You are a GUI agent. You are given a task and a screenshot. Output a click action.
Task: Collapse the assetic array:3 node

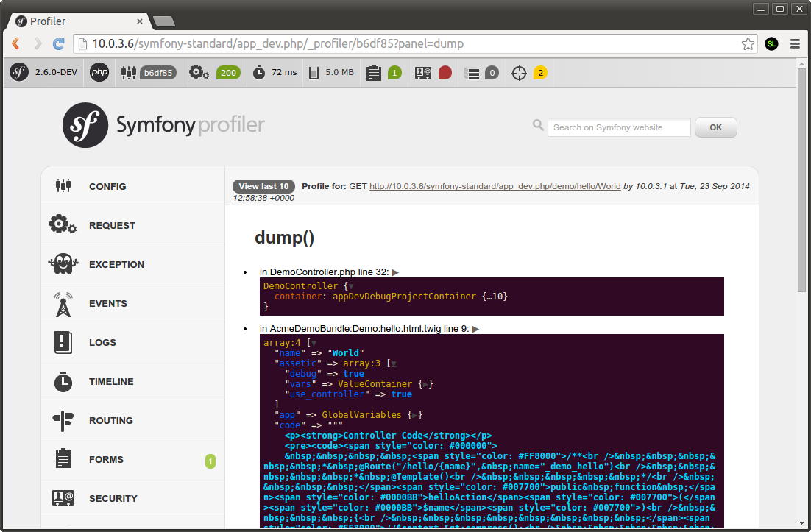click(393, 363)
